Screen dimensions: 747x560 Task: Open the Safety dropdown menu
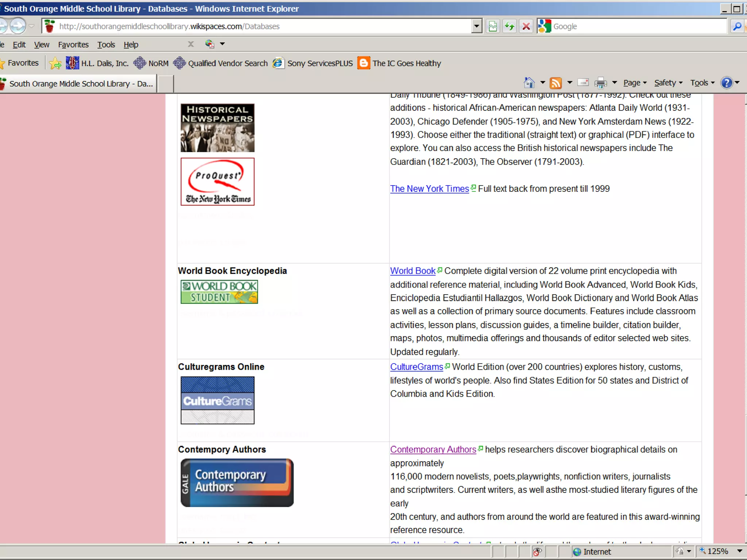[x=668, y=83]
